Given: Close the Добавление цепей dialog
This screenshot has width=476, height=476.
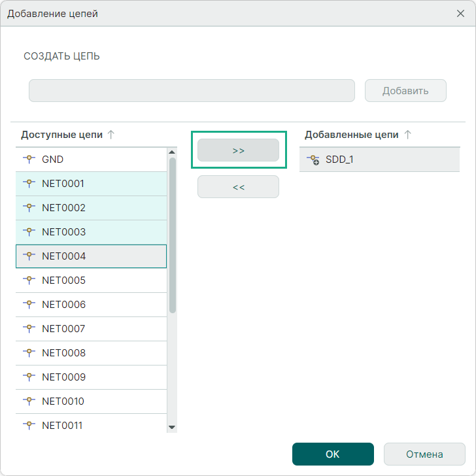Looking at the screenshot, I should (x=460, y=13).
